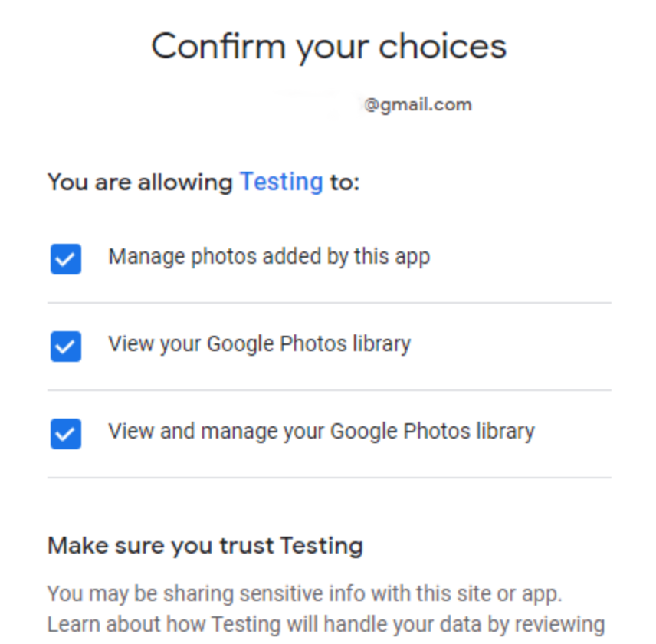656x644 pixels.
Task: Click divider line below "Manage photos added" permission
Action: point(329,303)
